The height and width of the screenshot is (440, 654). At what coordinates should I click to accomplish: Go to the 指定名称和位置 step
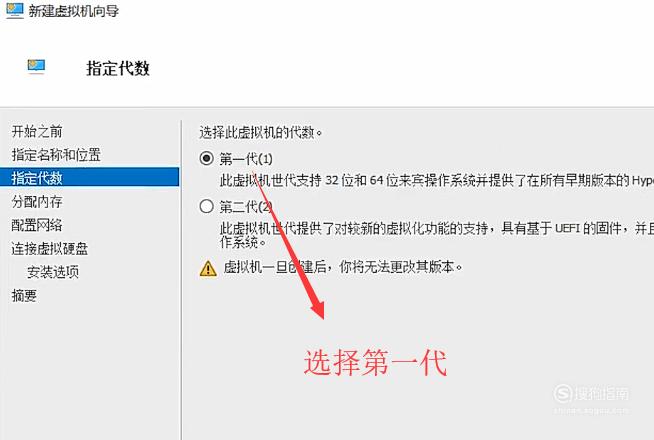(x=56, y=155)
